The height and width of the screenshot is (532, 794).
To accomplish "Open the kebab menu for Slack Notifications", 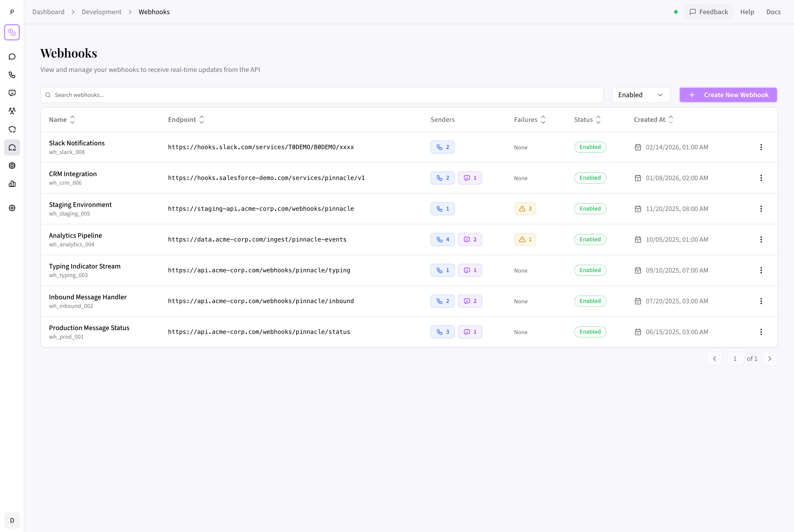I will (761, 147).
